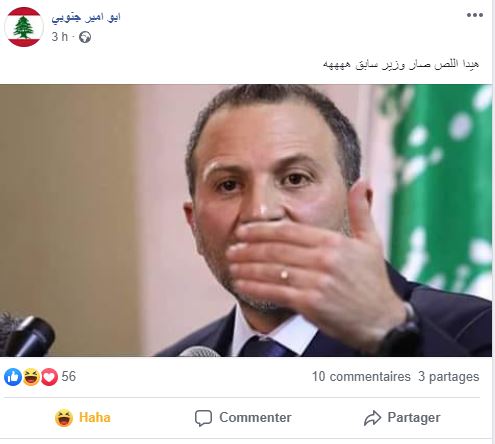View the 56 reactions list
The width and height of the screenshot is (495, 444).
[x=69, y=376]
